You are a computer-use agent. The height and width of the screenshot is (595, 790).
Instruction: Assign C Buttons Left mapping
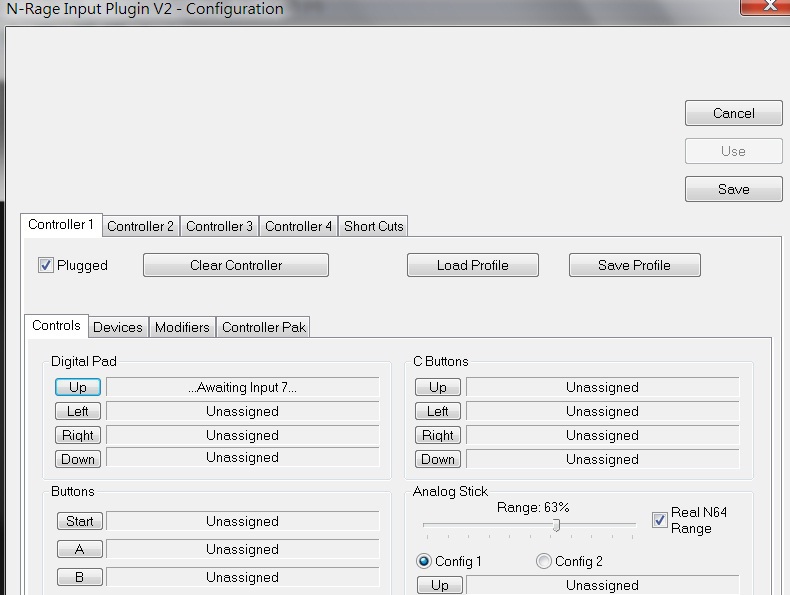point(438,411)
